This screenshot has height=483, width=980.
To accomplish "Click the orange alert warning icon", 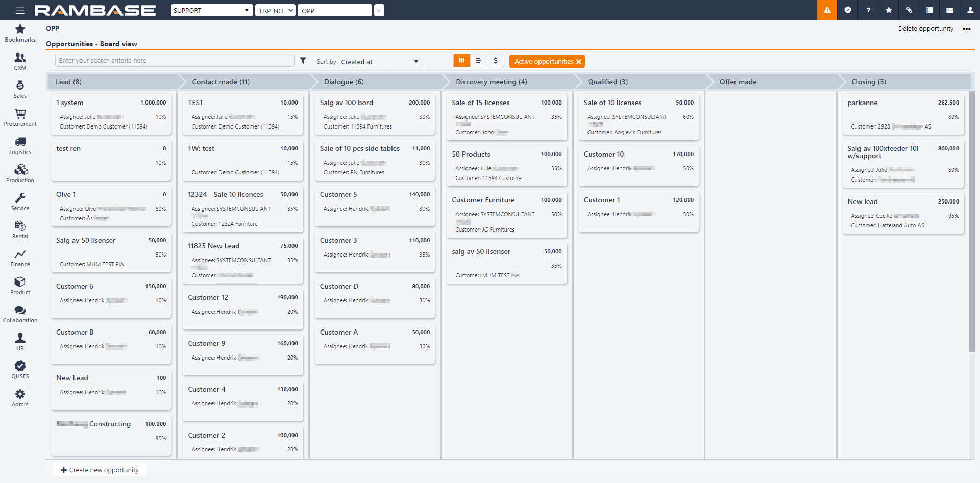I will [827, 10].
